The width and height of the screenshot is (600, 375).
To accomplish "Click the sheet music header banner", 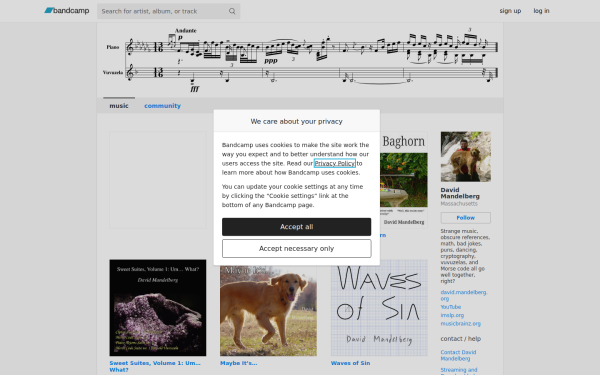I will 300,60.
